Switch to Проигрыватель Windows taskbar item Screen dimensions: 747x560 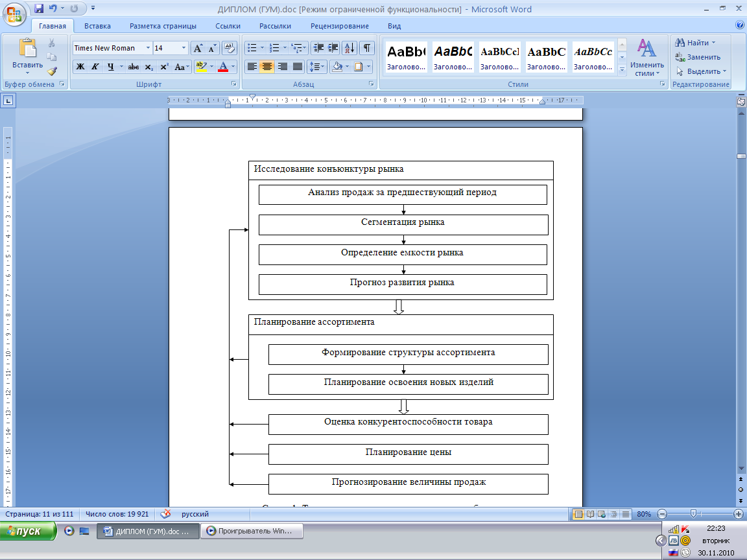252,531
